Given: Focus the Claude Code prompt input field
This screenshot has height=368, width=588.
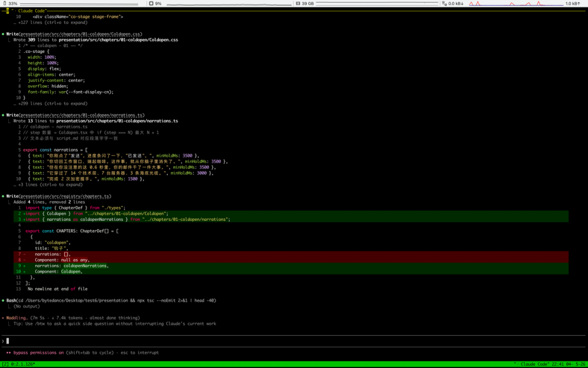Looking at the screenshot, I should pyautogui.click(x=294, y=341).
